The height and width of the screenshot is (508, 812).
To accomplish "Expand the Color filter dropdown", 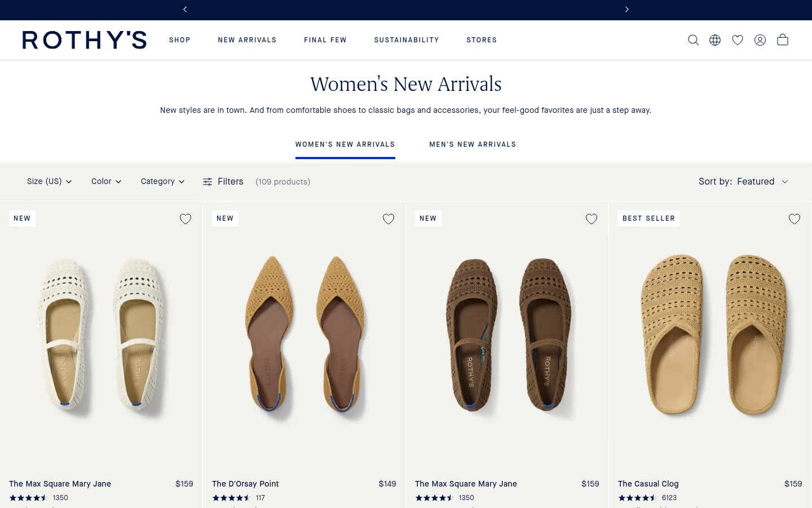I will click(107, 181).
